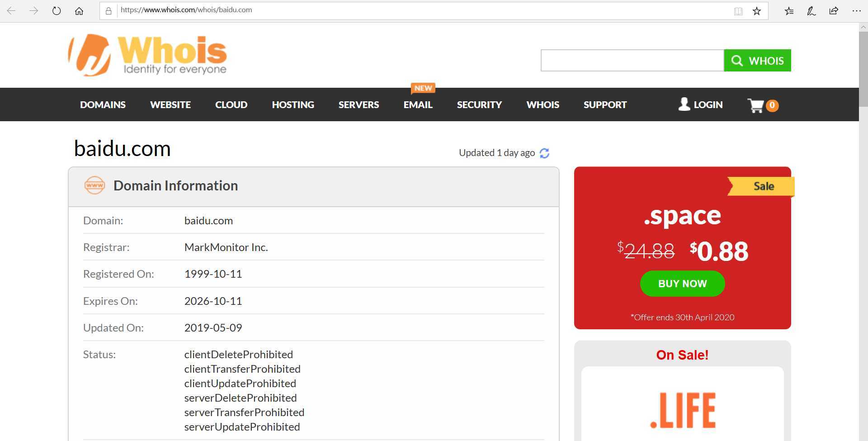The height and width of the screenshot is (441, 868).
Task: Click status clientTransferProhibited
Action: click(x=242, y=369)
